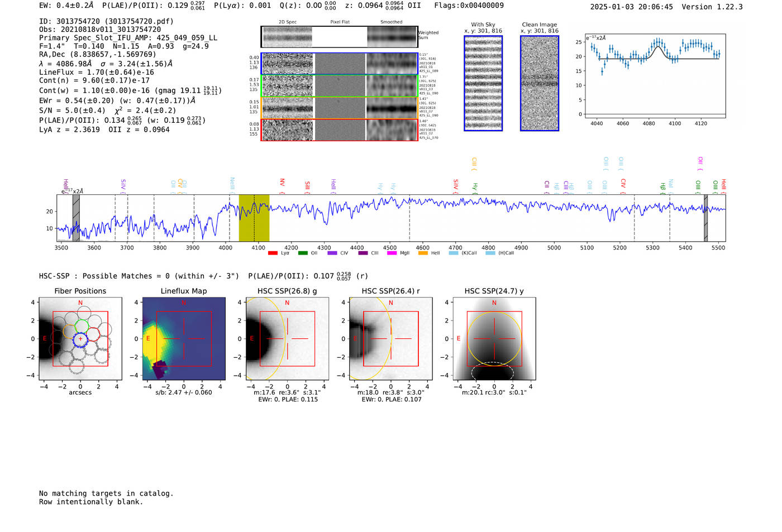Click the LineFlux = 1.70(±0.64)e-16 value
782x532 pixels.
pyautogui.click(x=97, y=73)
